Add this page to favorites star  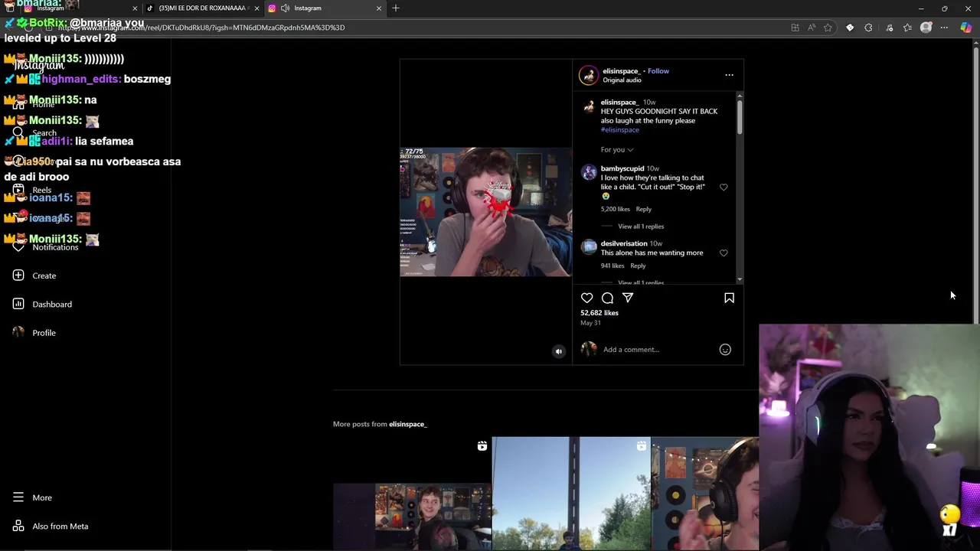pos(828,28)
